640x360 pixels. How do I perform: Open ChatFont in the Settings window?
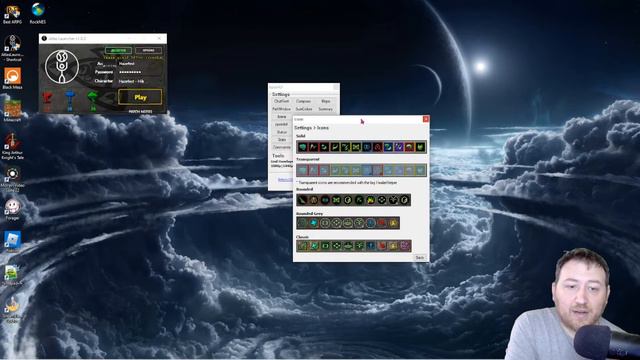(x=282, y=101)
